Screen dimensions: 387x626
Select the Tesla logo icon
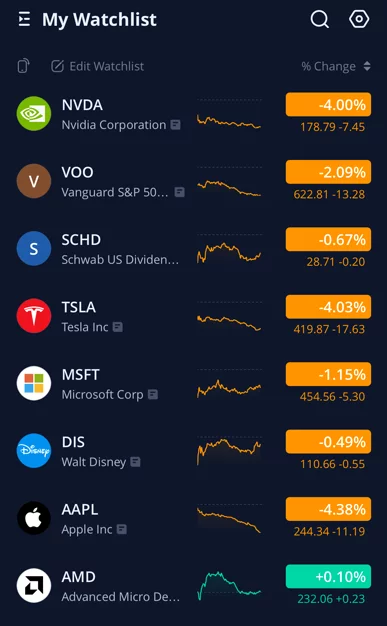pyautogui.click(x=34, y=316)
